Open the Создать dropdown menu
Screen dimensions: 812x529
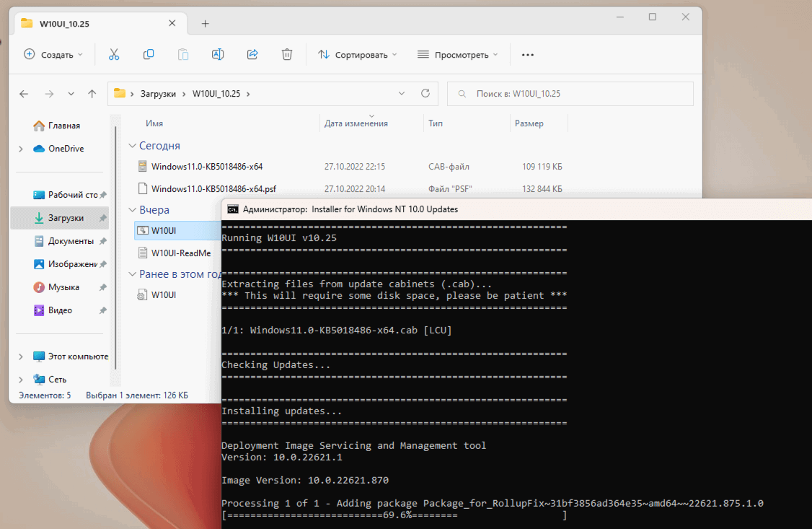click(x=53, y=54)
